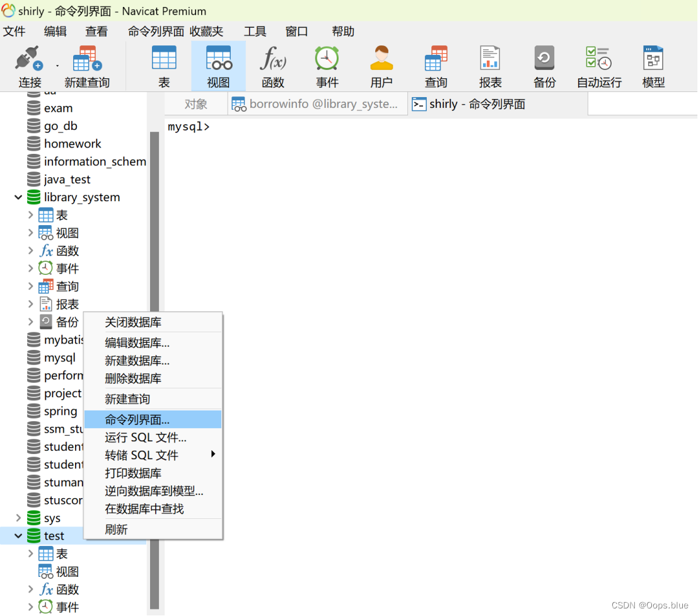This screenshot has height=616, width=698.
Task: Choose 逆向数据库到模型... from context menu
Action: click(153, 491)
